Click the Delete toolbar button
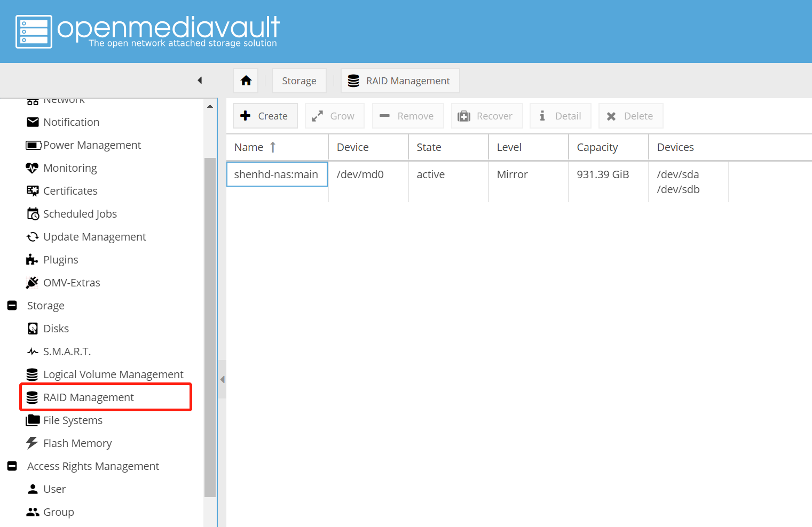The height and width of the screenshot is (527, 812). (x=630, y=116)
